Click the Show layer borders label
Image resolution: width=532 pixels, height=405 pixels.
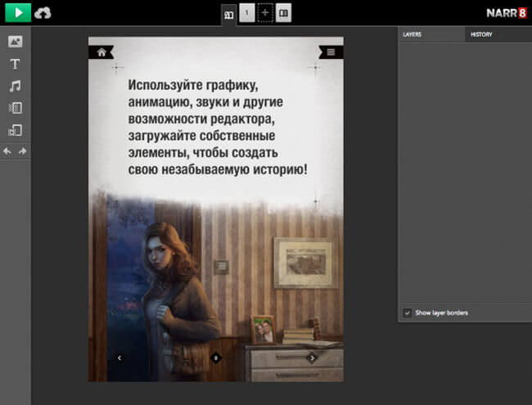(x=441, y=313)
